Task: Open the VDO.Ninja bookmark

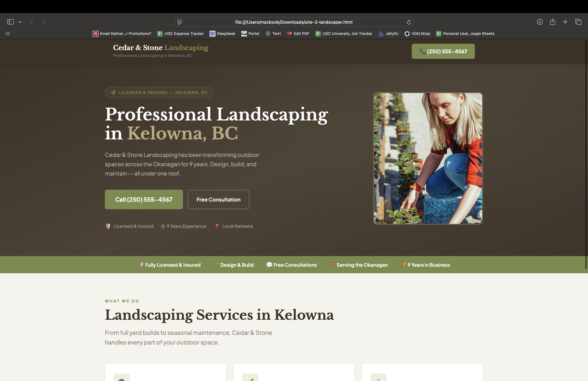Action: click(417, 34)
